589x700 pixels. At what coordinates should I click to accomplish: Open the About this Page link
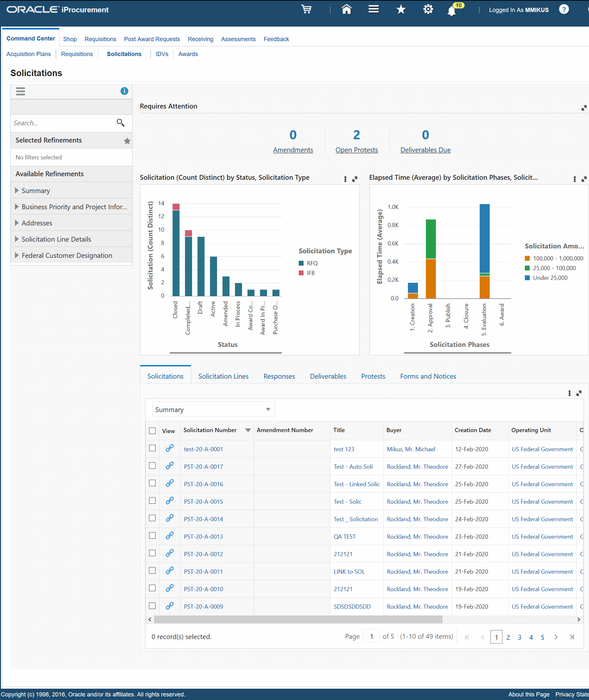point(528,694)
